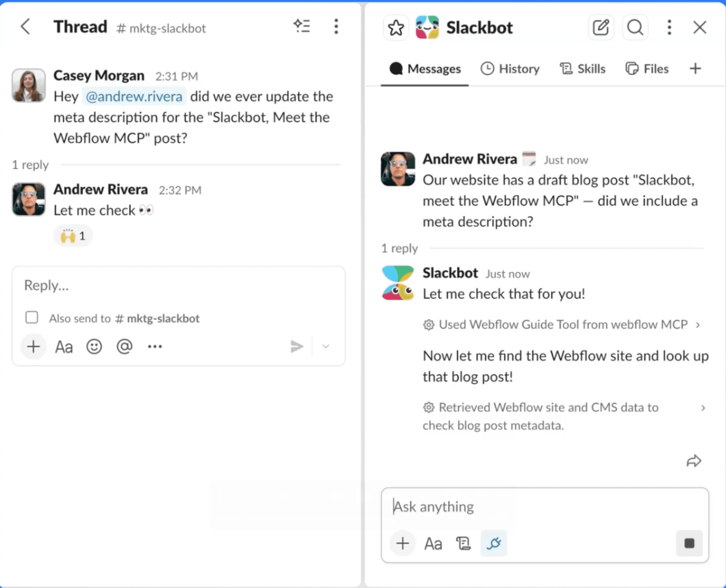Click the #mktg-slackbot channel in thread header
The image size is (726, 588).
[161, 29]
